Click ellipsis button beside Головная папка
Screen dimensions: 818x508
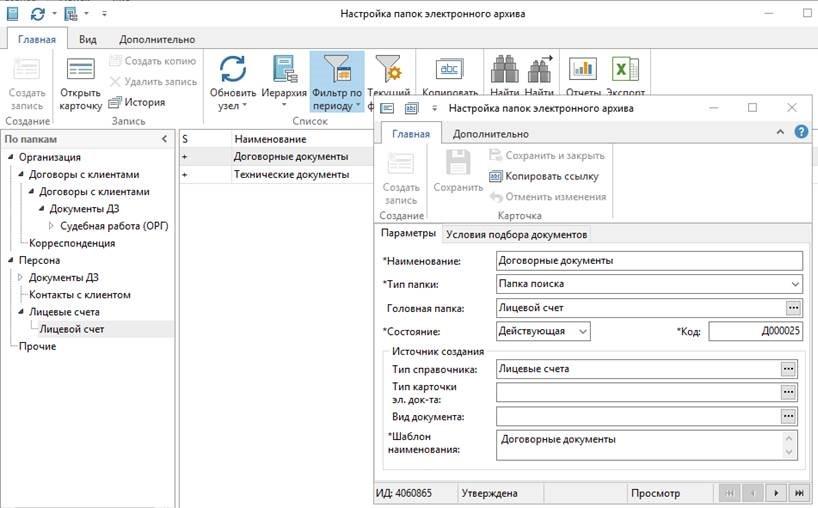793,308
